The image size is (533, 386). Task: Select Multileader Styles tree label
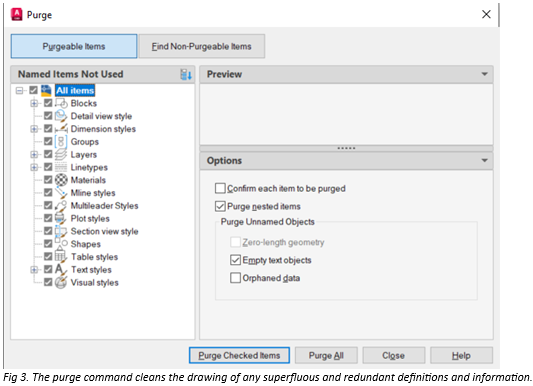point(104,206)
